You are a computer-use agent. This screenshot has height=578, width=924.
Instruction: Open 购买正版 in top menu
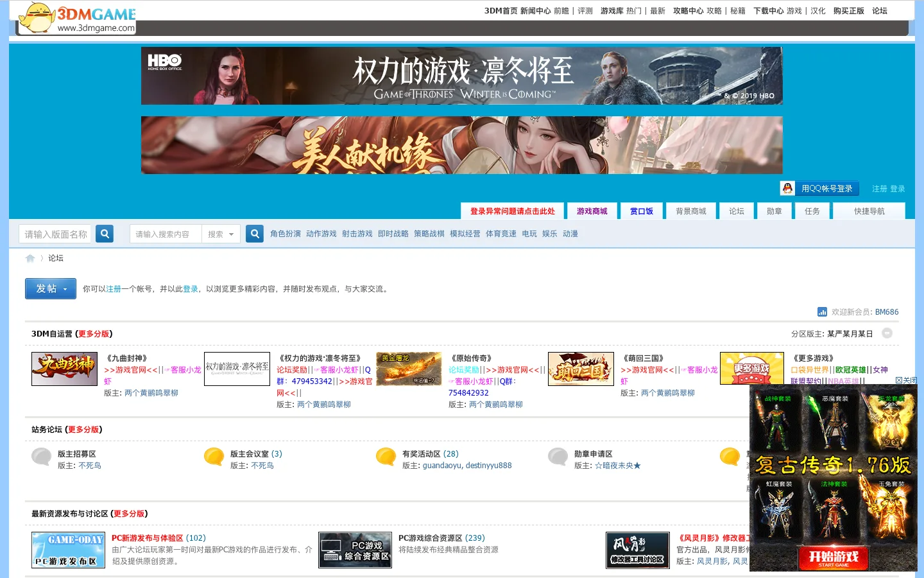(848, 11)
